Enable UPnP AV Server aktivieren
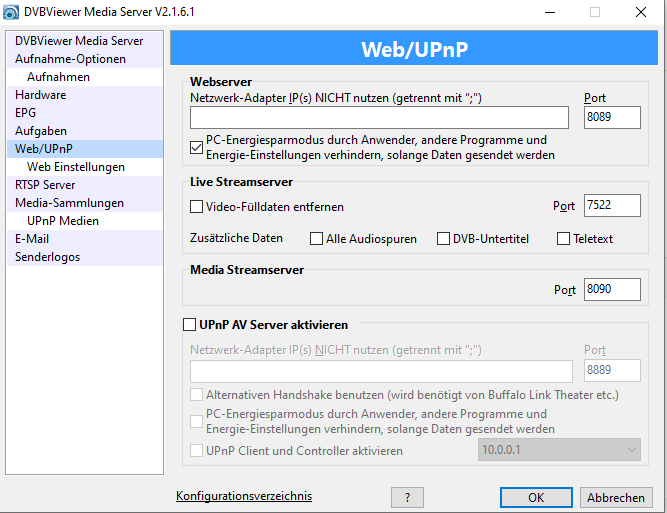The image size is (667, 513). (189, 325)
